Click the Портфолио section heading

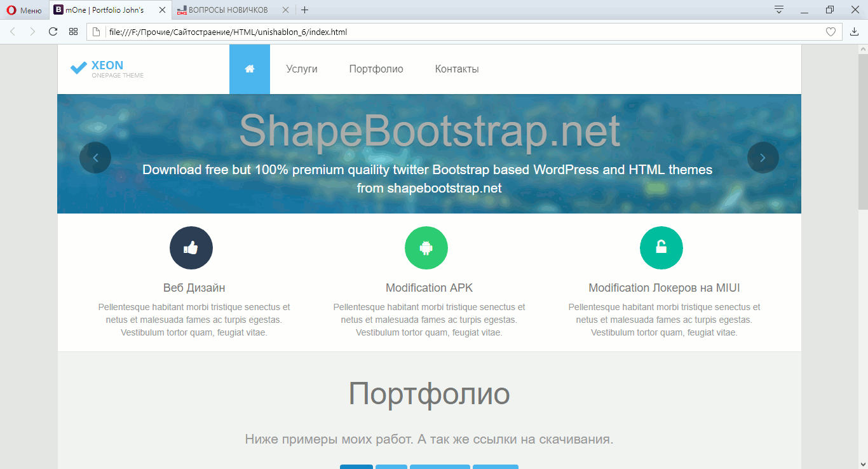click(x=430, y=394)
